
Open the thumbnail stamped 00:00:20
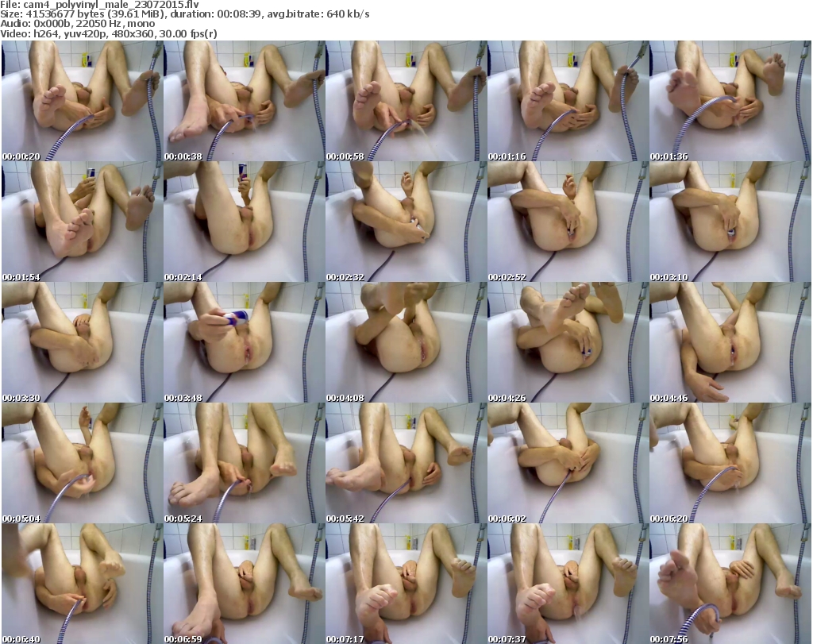(x=83, y=101)
